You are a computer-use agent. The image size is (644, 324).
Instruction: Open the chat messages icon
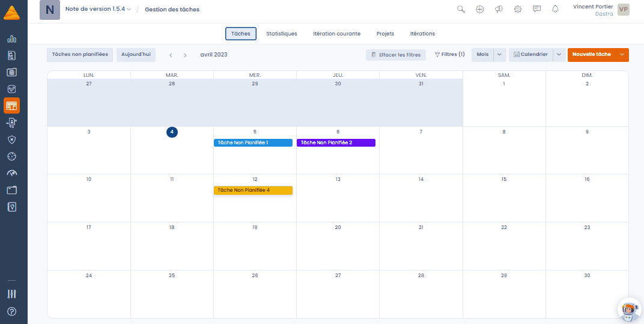pos(536,9)
